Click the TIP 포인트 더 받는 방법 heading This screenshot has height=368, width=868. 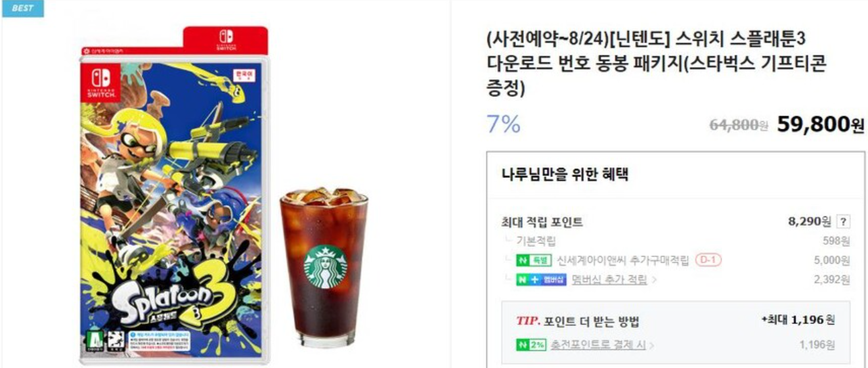point(578,321)
